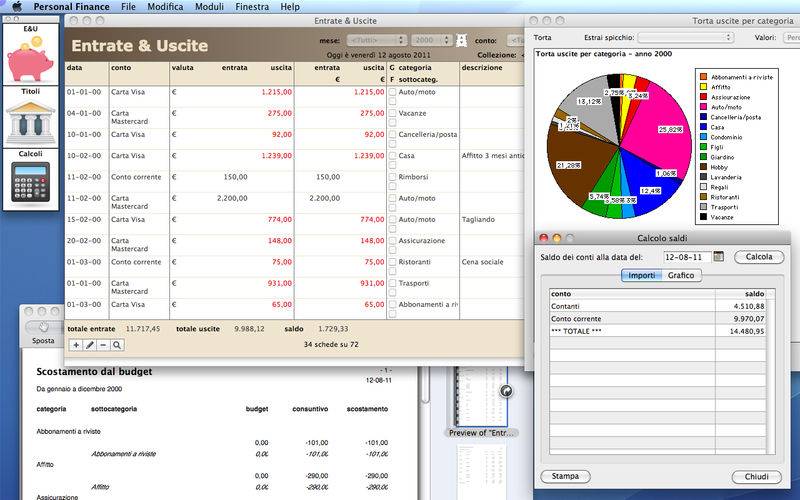This screenshot has height=500, width=800.
Task: Open calendar picker next to balance date
Action: click(x=718, y=257)
